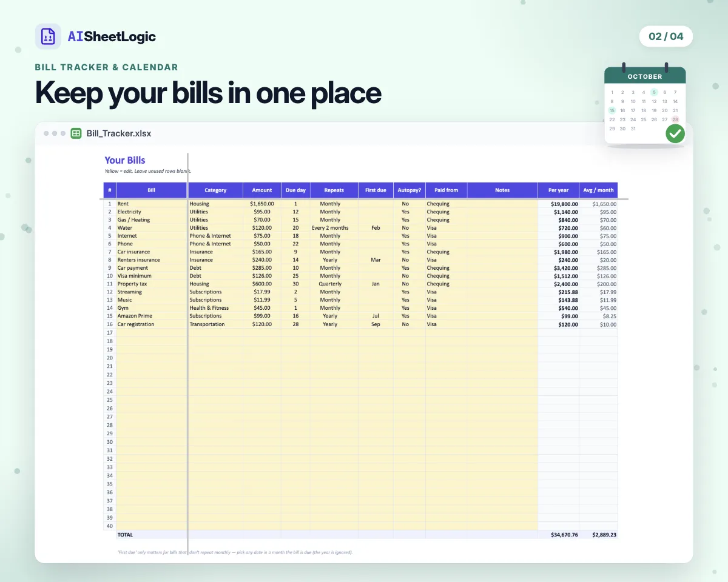Select the Water bill cell
Image resolution: width=728 pixels, height=582 pixels.
(151, 228)
